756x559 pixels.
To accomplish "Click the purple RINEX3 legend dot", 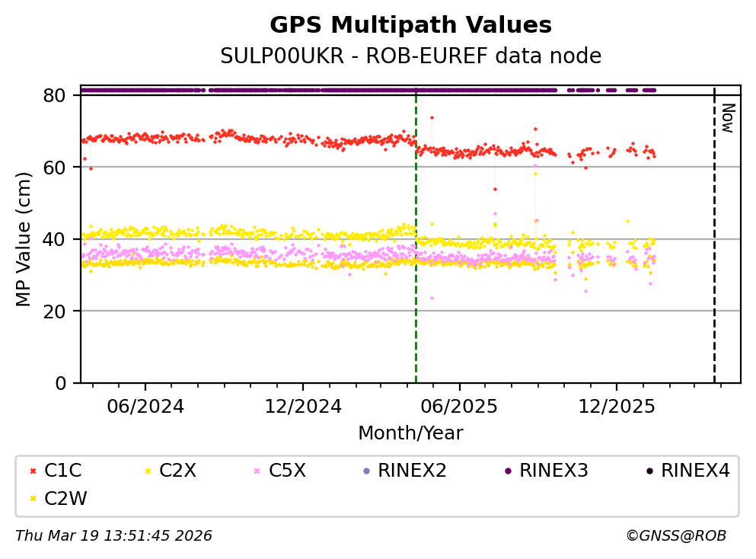I will click(507, 471).
